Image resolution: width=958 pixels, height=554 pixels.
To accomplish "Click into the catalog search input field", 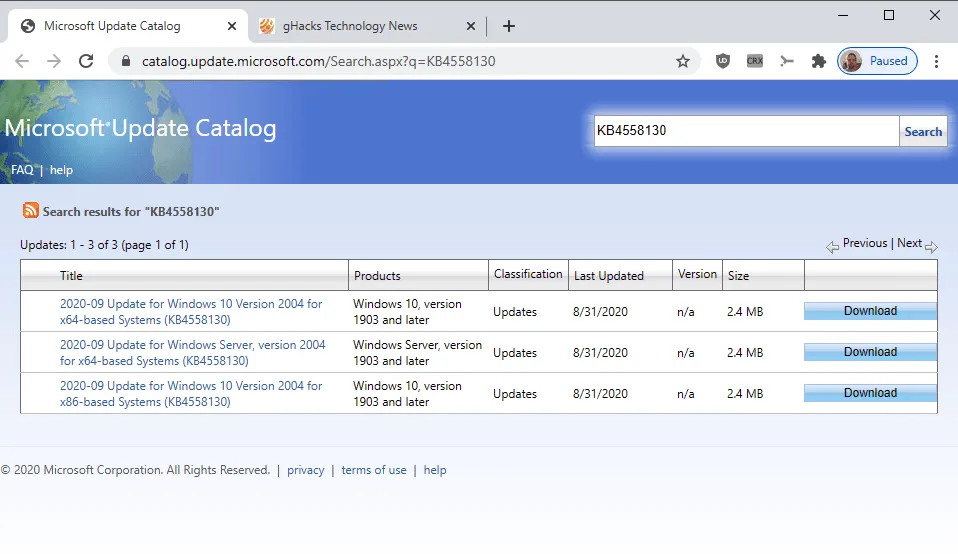I will [x=746, y=131].
